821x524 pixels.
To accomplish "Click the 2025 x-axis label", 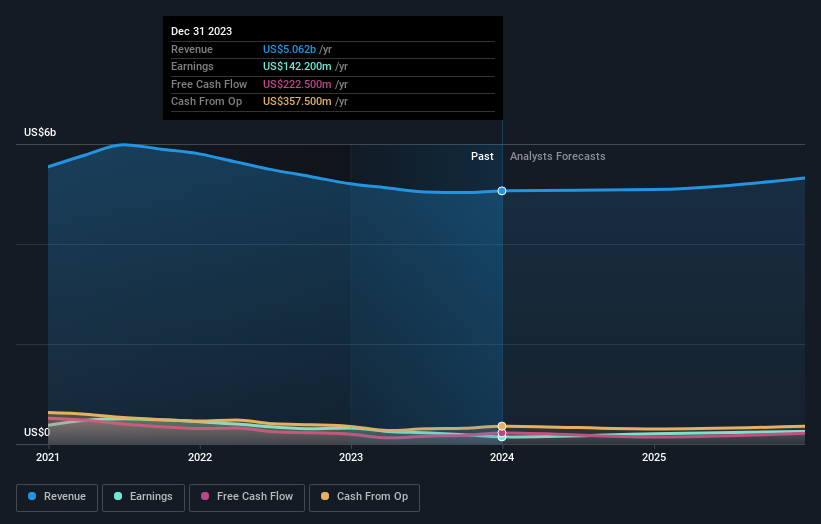I will [x=654, y=458].
